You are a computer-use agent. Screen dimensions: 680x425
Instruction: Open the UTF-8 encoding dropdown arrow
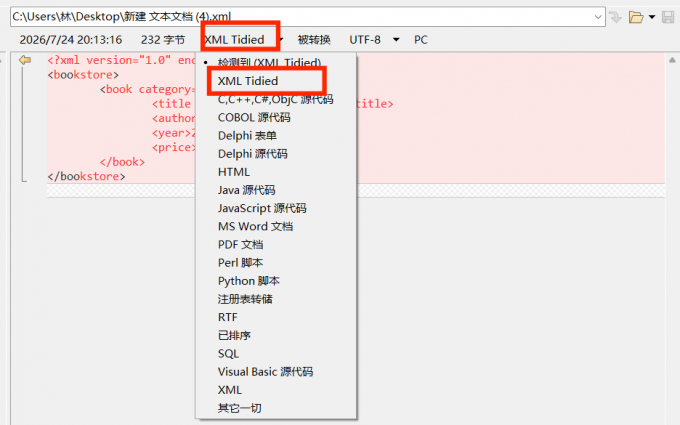click(396, 40)
